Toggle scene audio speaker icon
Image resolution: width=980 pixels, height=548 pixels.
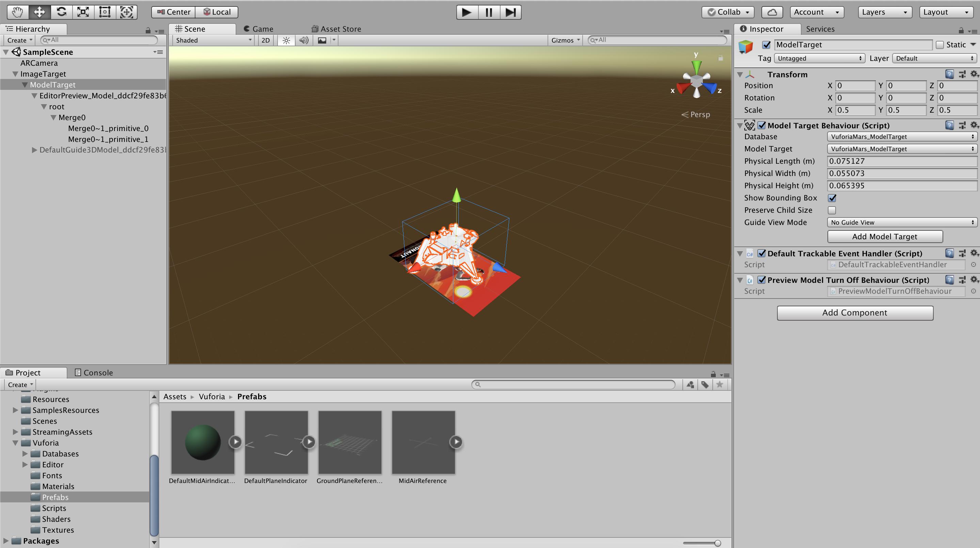pyautogui.click(x=304, y=40)
